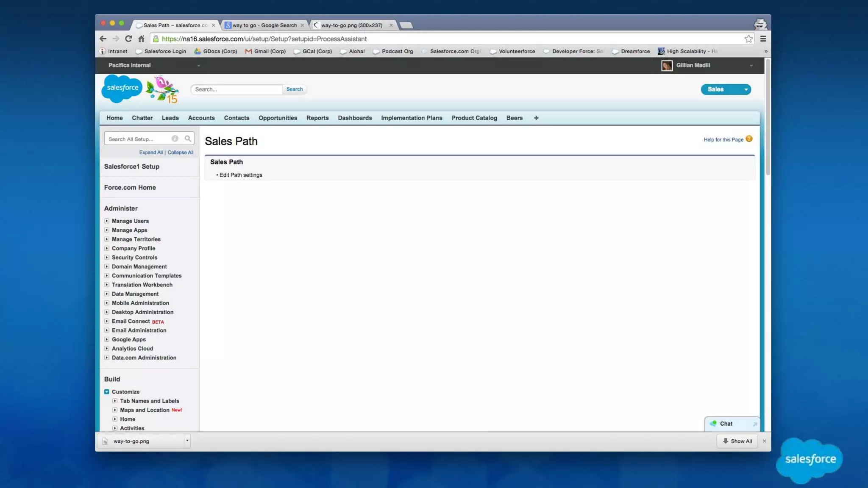Viewport: 868px width, 488px height.
Task: Open the Sales app dropdown menu
Action: [746, 89]
